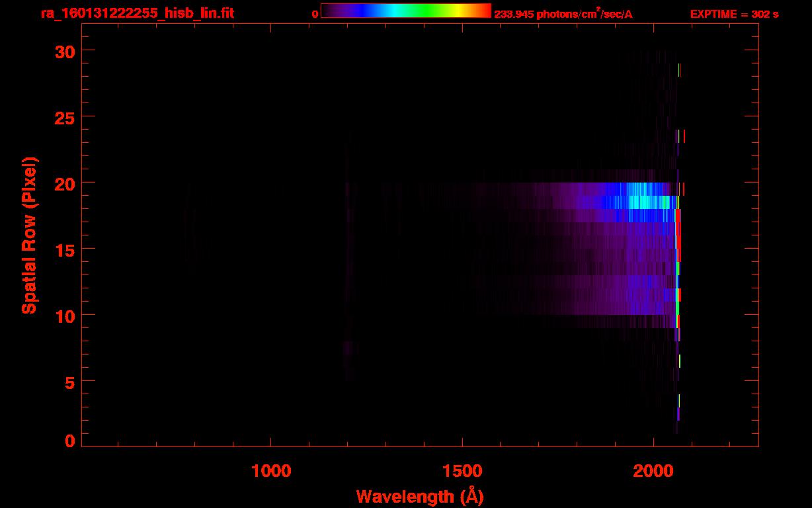Click the 1500 wavelength tick label
Viewport: 812px width, 508px height.
[462, 471]
